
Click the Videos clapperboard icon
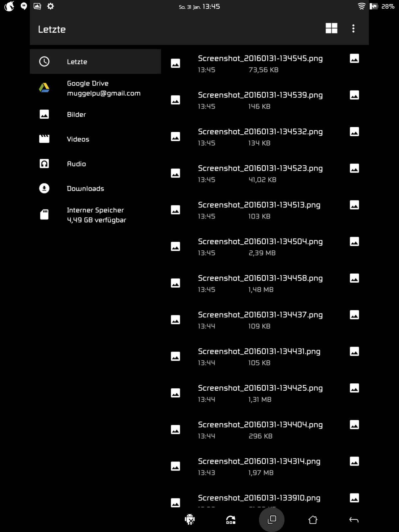click(x=44, y=139)
